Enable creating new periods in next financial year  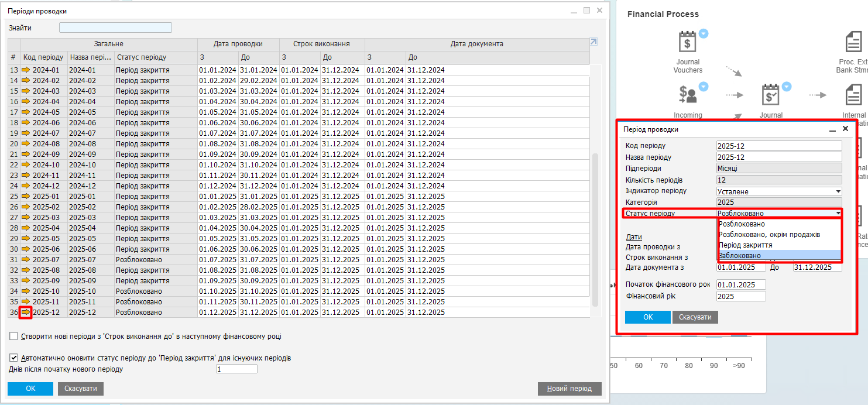(x=13, y=337)
